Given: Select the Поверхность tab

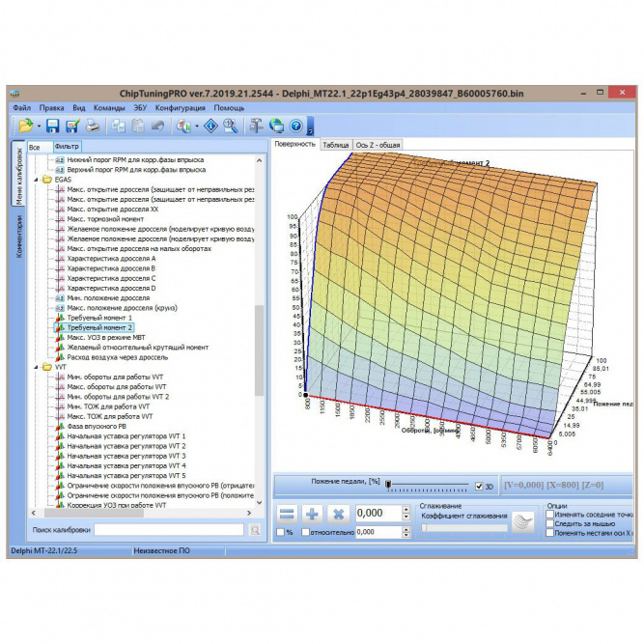Looking at the screenshot, I should (x=294, y=144).
